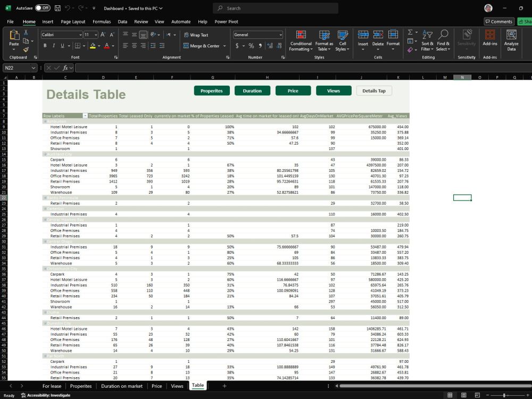
Task: Open the Conditional Formatting dropdown
Action: click(x=301, y=40)
